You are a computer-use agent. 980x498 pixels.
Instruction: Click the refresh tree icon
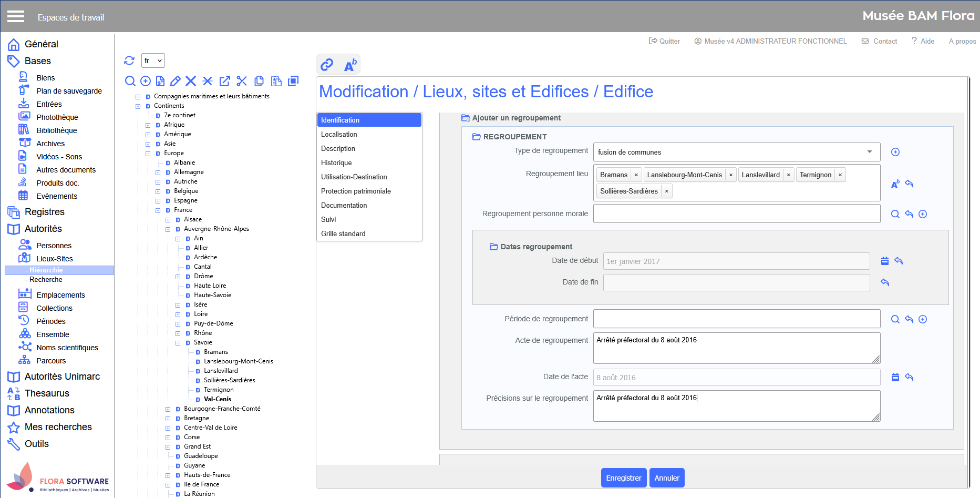(129, 60)
